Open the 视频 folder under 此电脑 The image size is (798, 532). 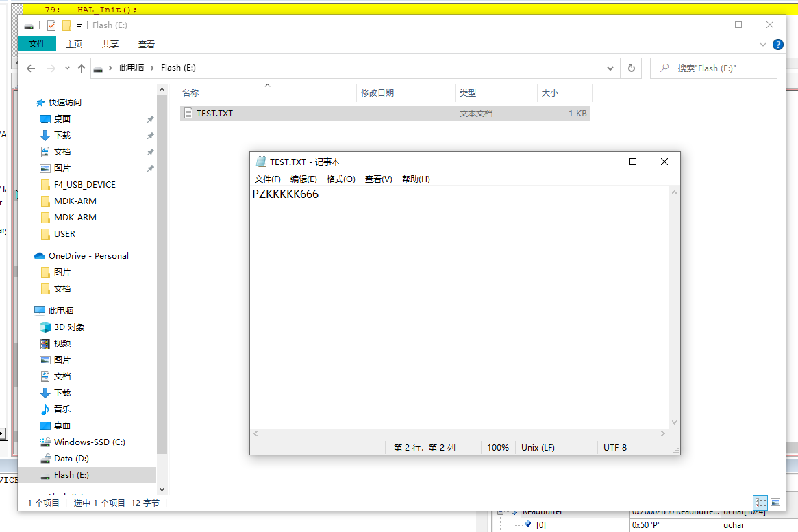coord(62,343)
